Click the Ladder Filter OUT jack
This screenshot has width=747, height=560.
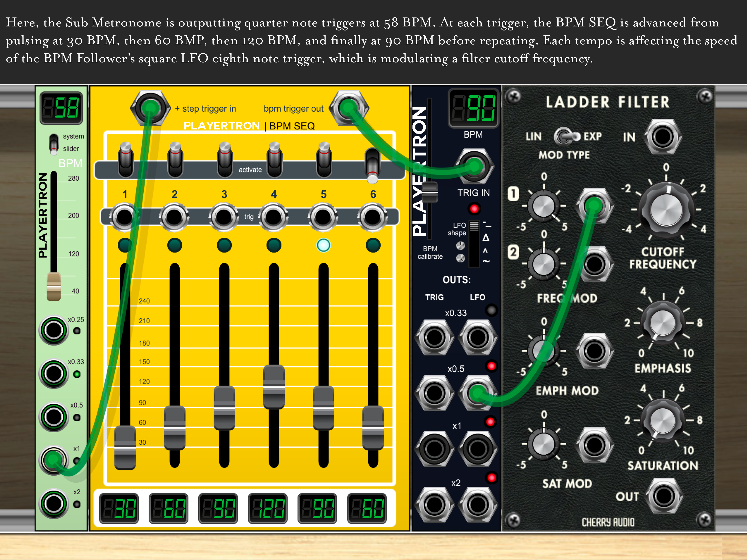tap(664, 496)
